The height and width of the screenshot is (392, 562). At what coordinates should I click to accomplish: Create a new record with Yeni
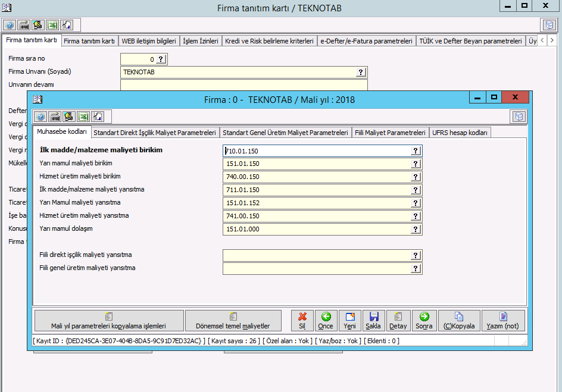(x=349, y=321)
